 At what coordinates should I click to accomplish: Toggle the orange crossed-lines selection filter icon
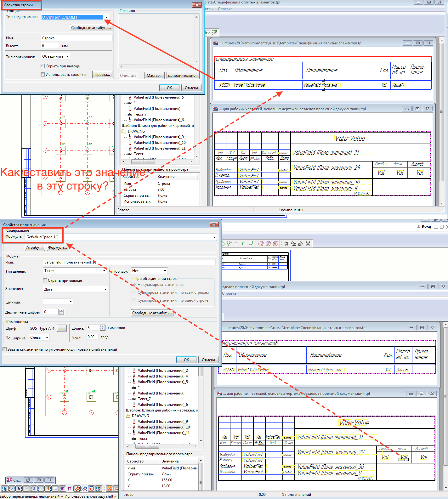77,489
